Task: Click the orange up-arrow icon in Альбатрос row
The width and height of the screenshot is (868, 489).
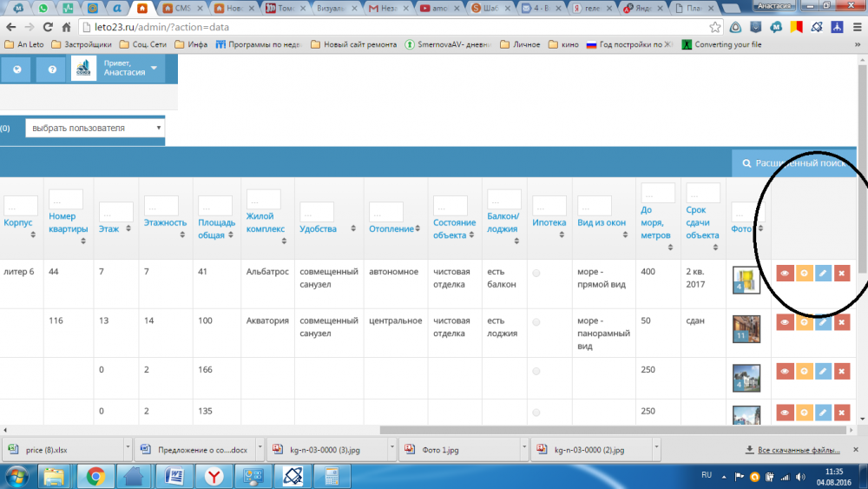Action: pos(805,273)
